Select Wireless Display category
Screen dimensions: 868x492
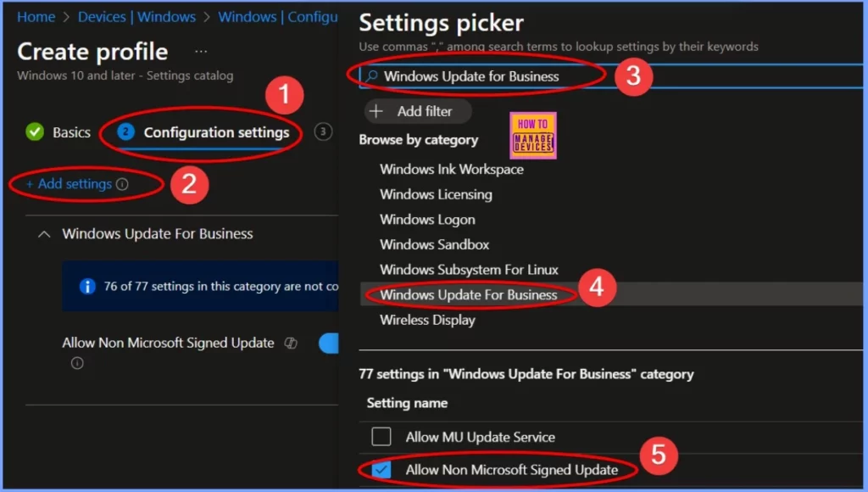[427, 321]
